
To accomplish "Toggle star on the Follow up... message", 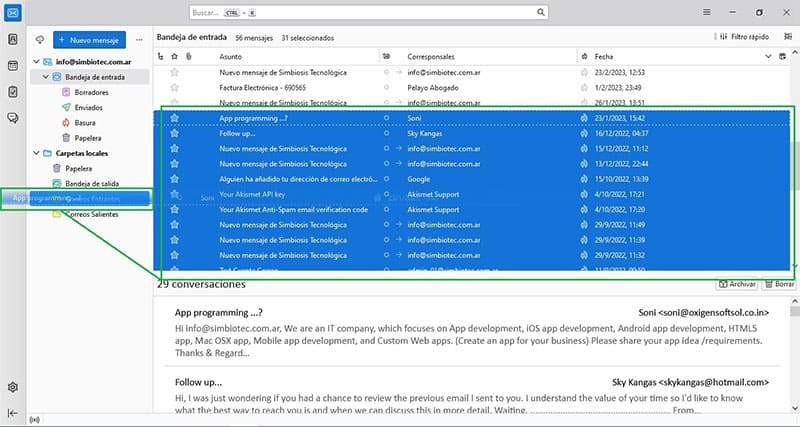I will click(x=175, y=133).
